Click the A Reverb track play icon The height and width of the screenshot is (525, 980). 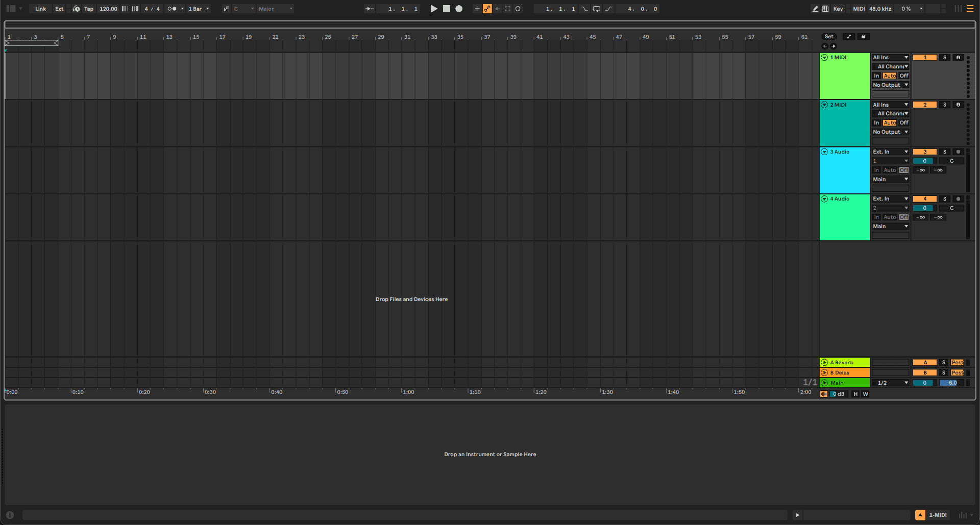point(824,362)
